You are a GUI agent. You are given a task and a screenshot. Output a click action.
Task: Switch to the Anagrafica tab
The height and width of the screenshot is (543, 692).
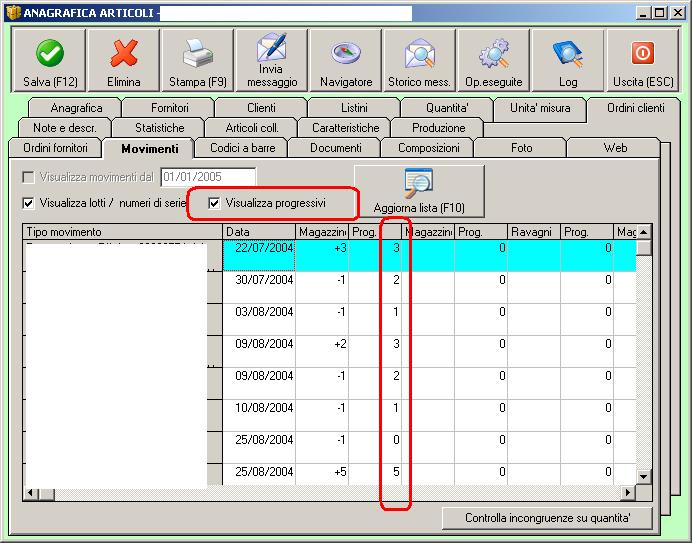tap(76, 108)
